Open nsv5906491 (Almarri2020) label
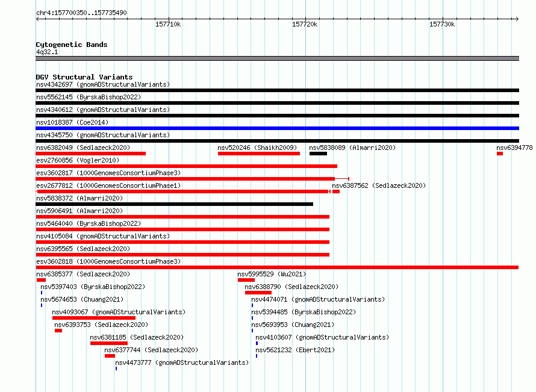 click(x=79, y=211)
